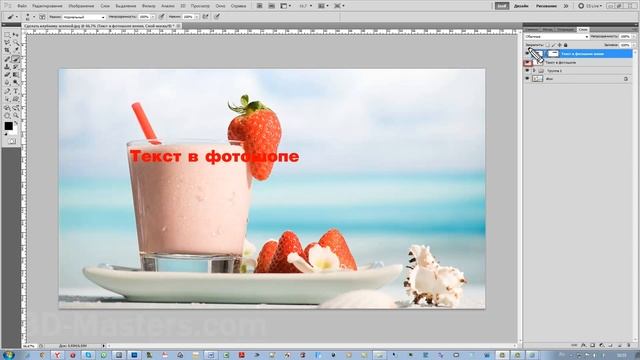Open the layer fill slider arrow
640x360 pixels.
(x=634, y=45)
